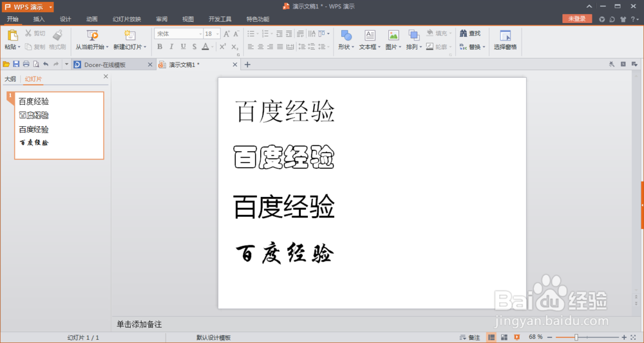Open the quick access toolbar customize arrow

tap(66, 64)
